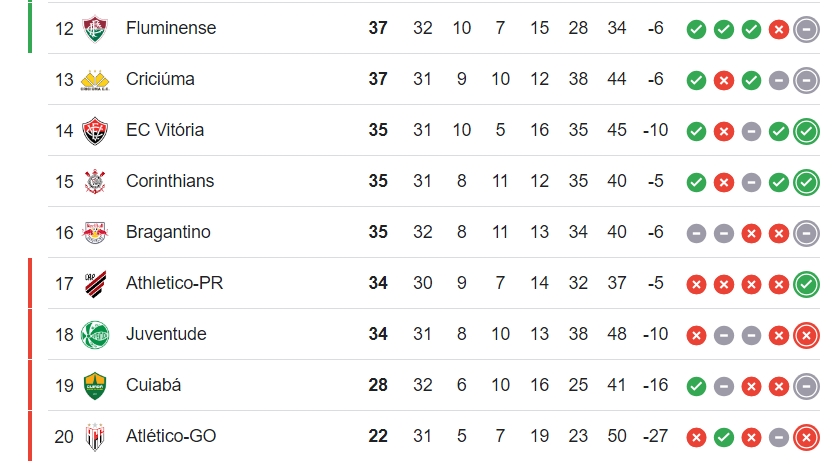Click Athletico-PR's latest win result icon
The image size is (838, 466).
click(806, 284)
